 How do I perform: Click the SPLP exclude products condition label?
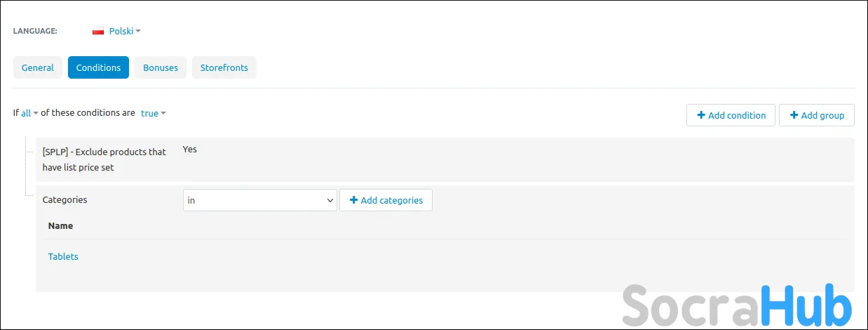(104, 159)
